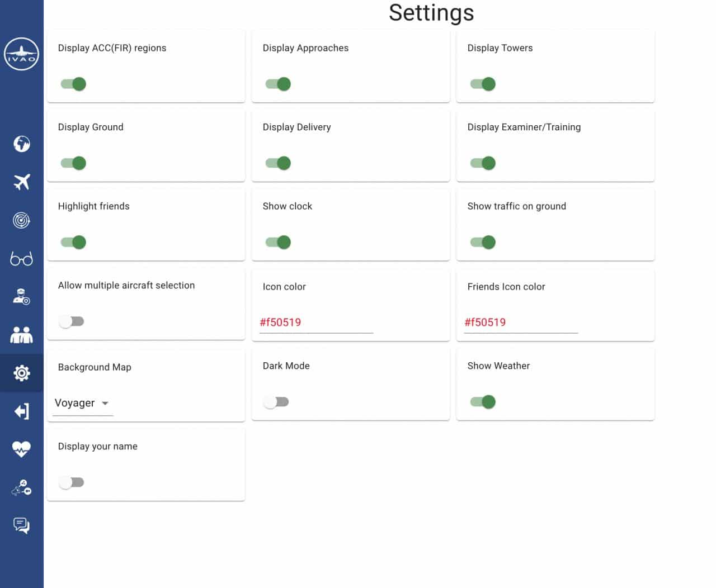Select the gear settings sidebar item
Viewport: 716px width, 588px height.
[x=21, y=373]
